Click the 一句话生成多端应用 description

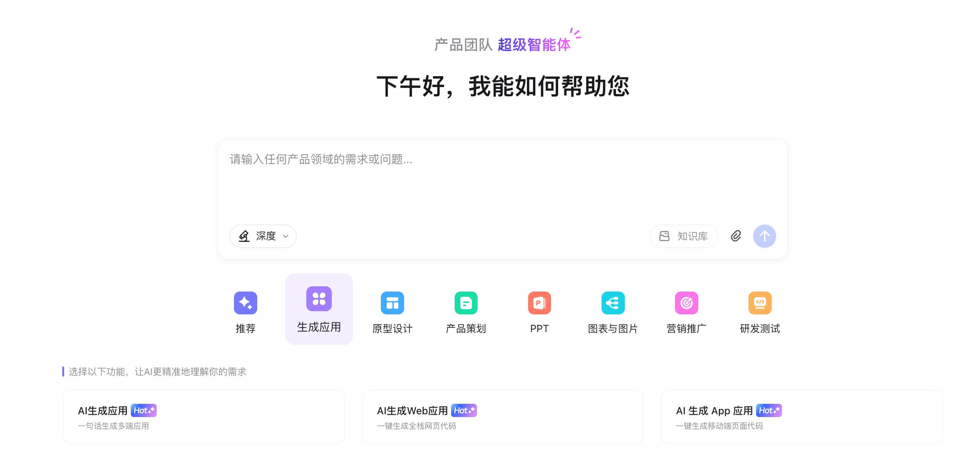[114, 426]
